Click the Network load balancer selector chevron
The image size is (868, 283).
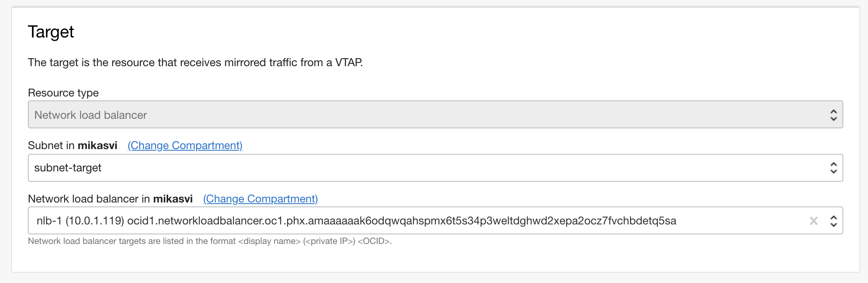(833, 220)
